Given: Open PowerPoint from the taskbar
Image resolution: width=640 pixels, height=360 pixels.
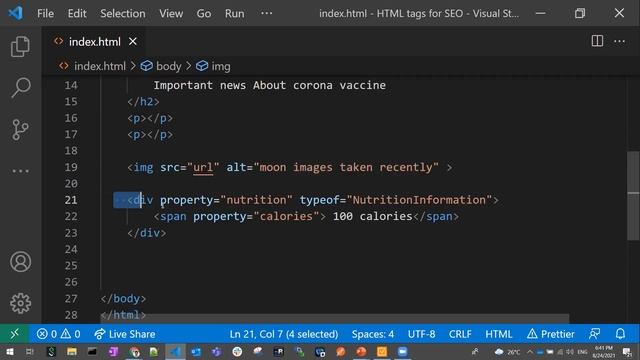Looking at the screenshot, I should pos(361,352).
